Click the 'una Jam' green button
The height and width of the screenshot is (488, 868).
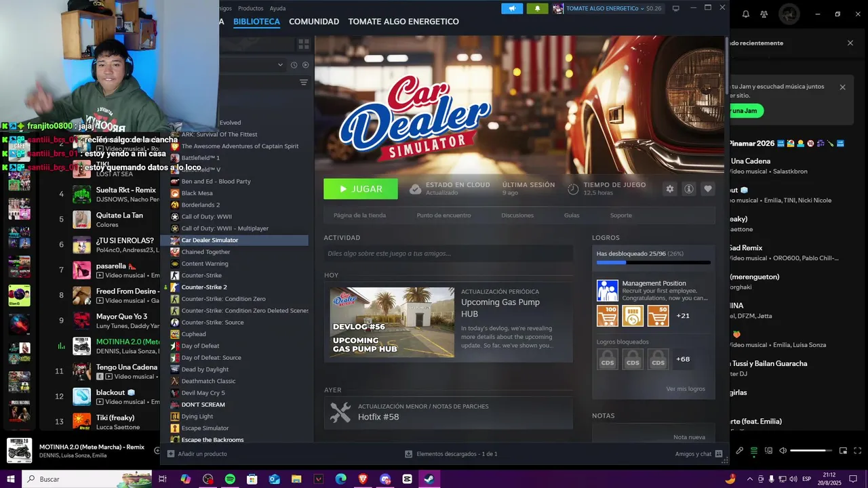pos(745,110)
